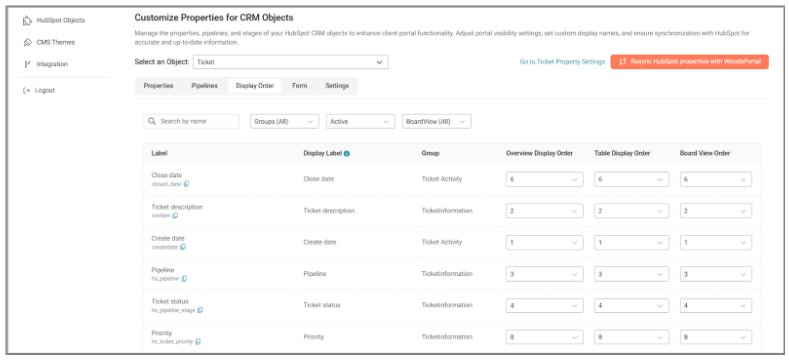Click the Priority display label cell
789x360 pixels.
tap(313, 337)
